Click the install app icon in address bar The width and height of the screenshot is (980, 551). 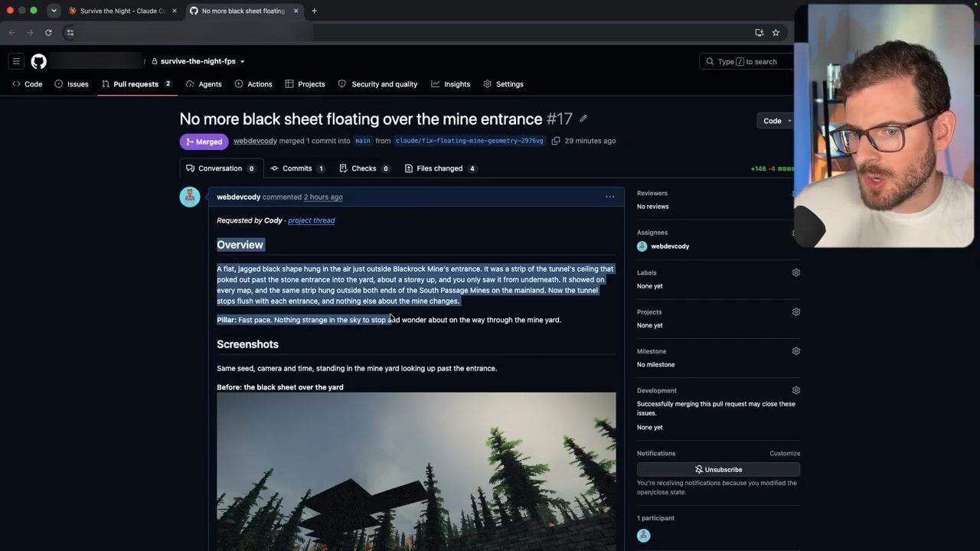759,32
